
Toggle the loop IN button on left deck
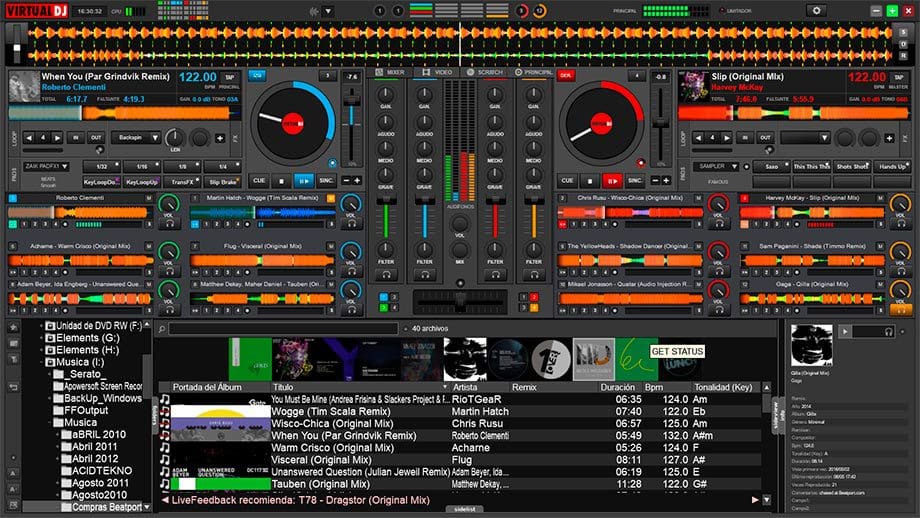click(x=76, y=138)
